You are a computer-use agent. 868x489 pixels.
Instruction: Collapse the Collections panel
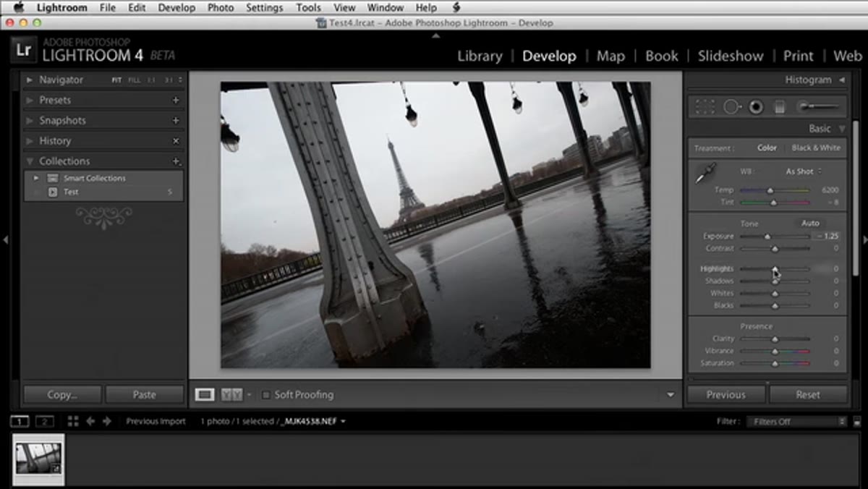click(x=30, y=161)
